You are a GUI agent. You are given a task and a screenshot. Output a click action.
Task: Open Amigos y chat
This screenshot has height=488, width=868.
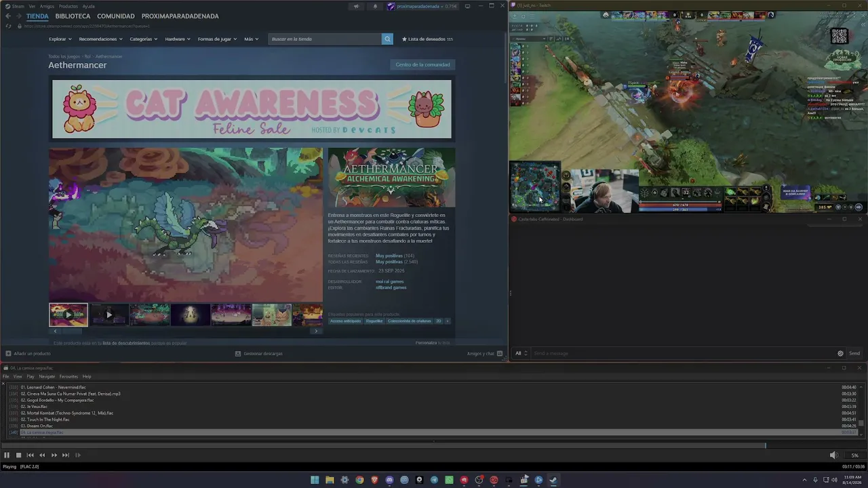click(x=485, y=353)
